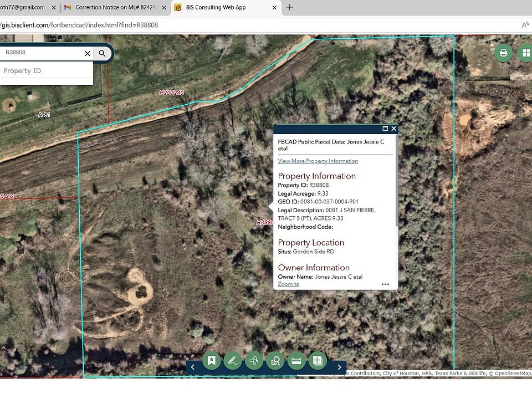Image resolution: width=532 pixels, height=399 pixels.
Task: Open a new browser tab
Action: tap(289, 7)
